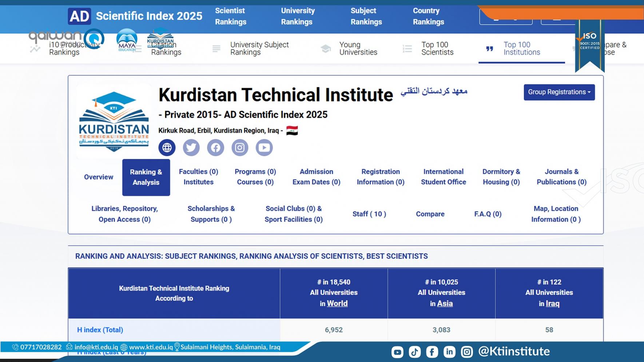644x362 pixels.
Task: Click the AD Scientific Index logo
Action: 135,16
